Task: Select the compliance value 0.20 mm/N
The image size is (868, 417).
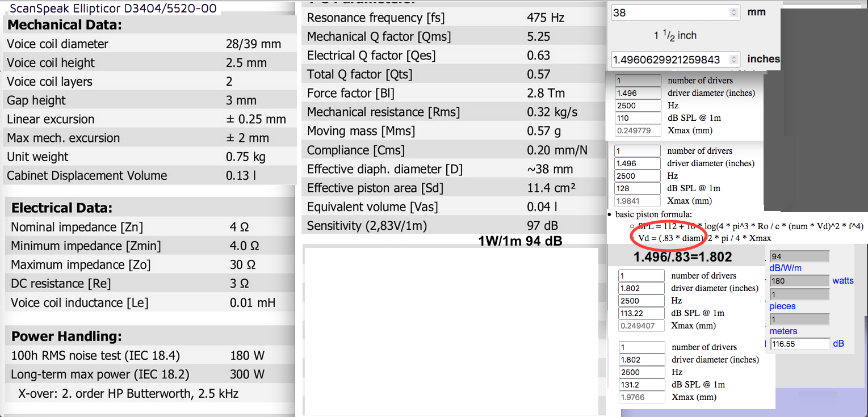Action: click(557, 150)
